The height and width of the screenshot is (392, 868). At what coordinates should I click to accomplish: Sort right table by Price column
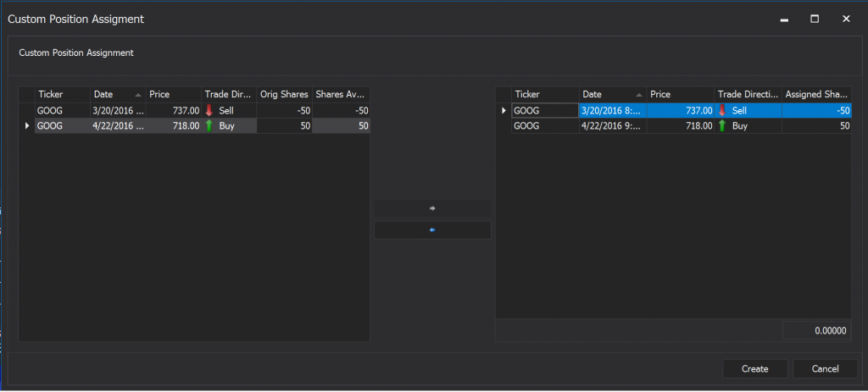point(681,95)
